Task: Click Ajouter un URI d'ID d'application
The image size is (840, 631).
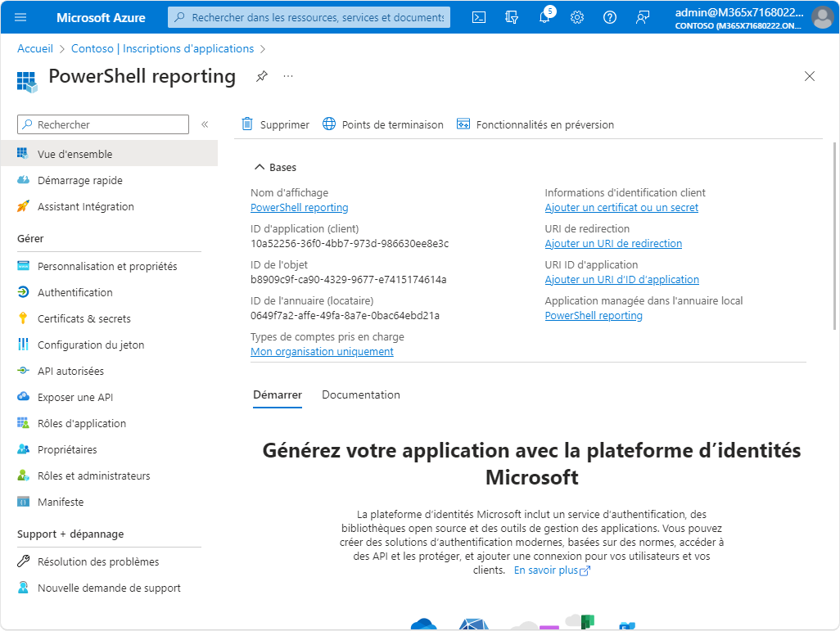Action: tap(622, 279)
